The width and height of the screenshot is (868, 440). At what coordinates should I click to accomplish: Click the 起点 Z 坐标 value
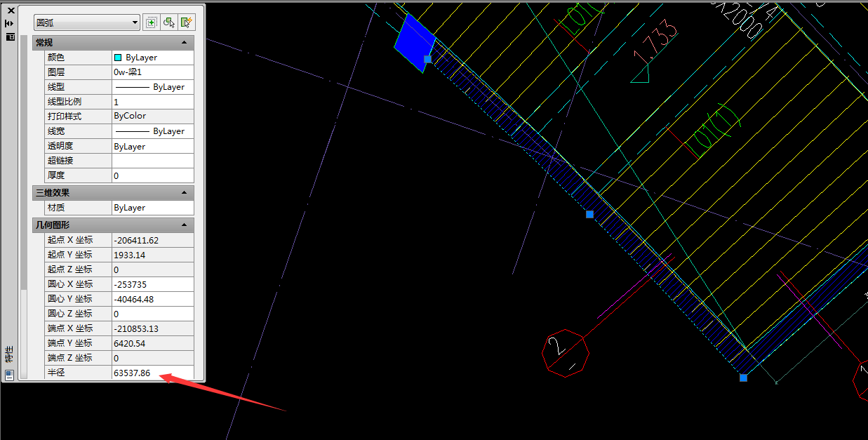pyautogui.click(x=152, y=269)
